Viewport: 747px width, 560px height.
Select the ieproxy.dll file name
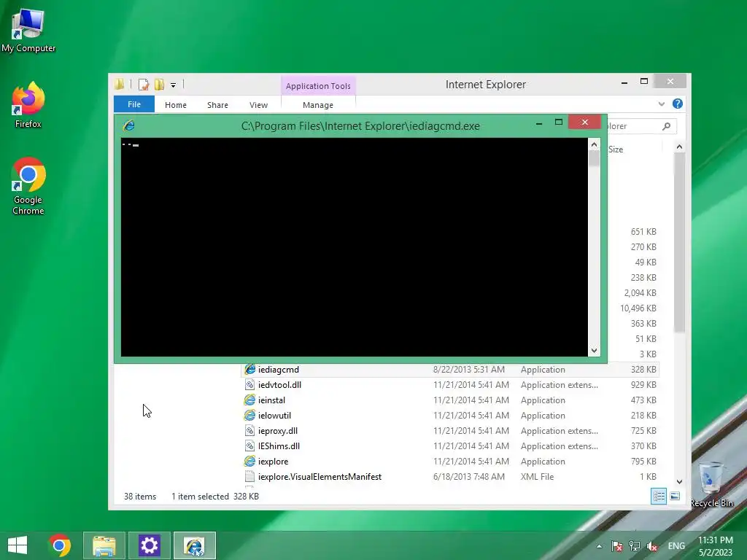[278, 430]
